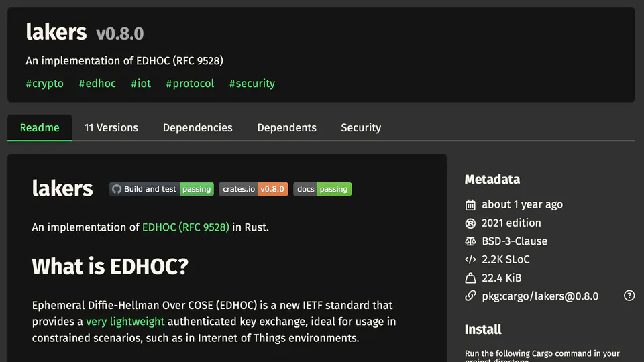Click the 2021 edition text

[x=511, y=223]
